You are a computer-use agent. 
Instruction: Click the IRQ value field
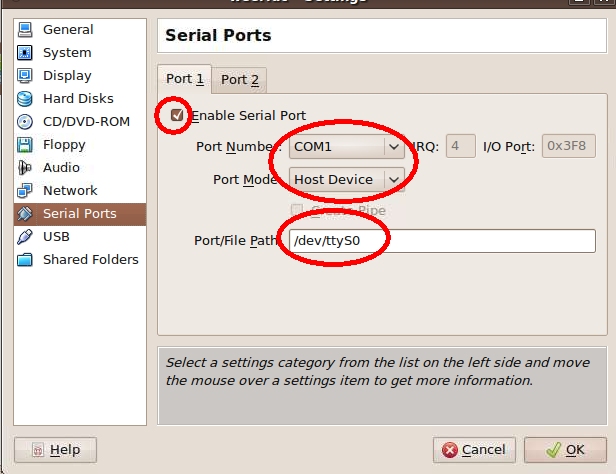(x=460, y=146)
